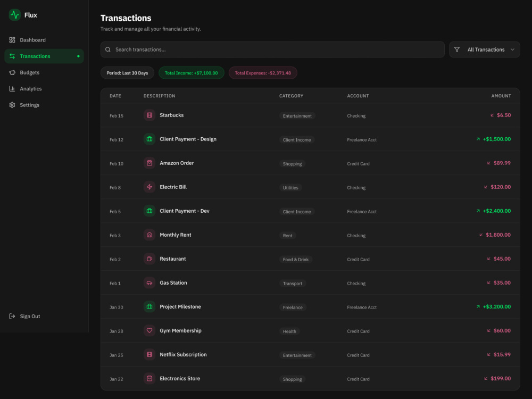532x399 pixels.
Task: Click Freelance Acct on Project Milestone row
Action: (362, 307)
